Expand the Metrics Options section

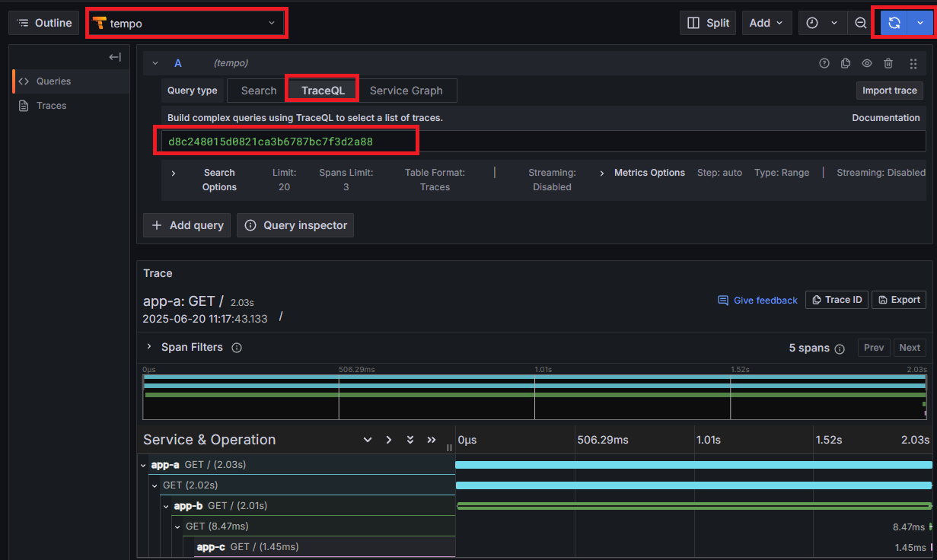603,173
